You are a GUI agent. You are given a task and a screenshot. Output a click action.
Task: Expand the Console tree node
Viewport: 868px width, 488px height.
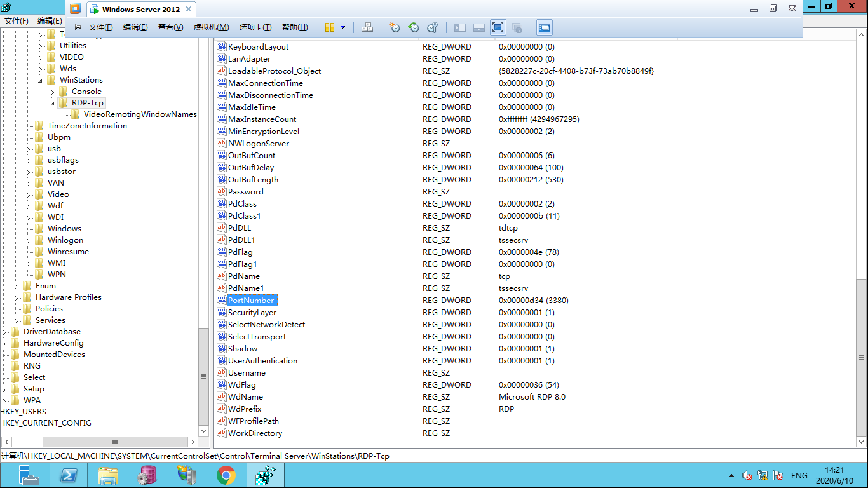53,91
